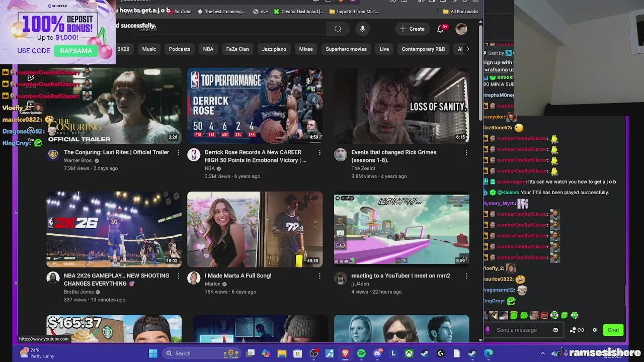Open jj J4den channel avatar
The height and width of the screenshot is (362, 644).
coord(341,278)
